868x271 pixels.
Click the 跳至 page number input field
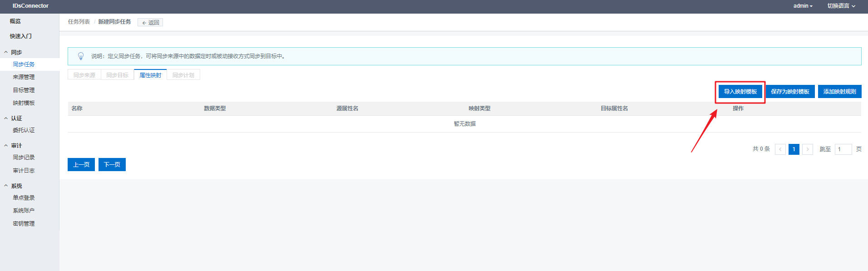point(843,149)
